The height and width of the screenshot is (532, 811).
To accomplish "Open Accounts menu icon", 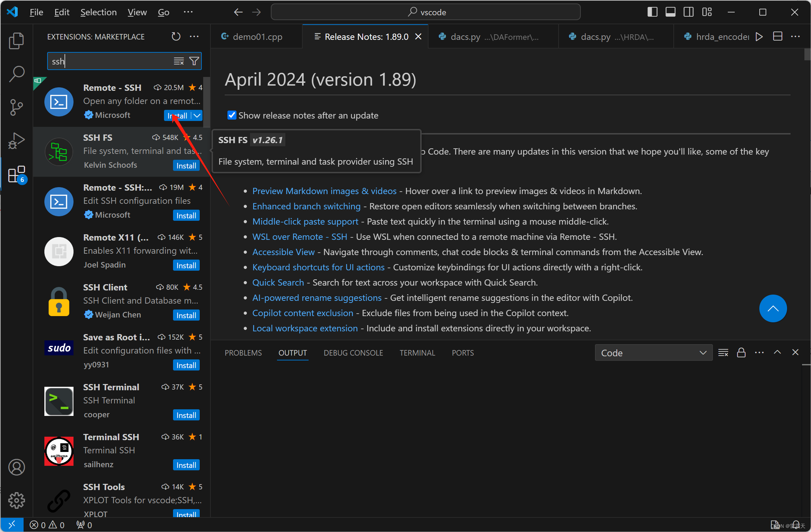I will tap(16, 467).
